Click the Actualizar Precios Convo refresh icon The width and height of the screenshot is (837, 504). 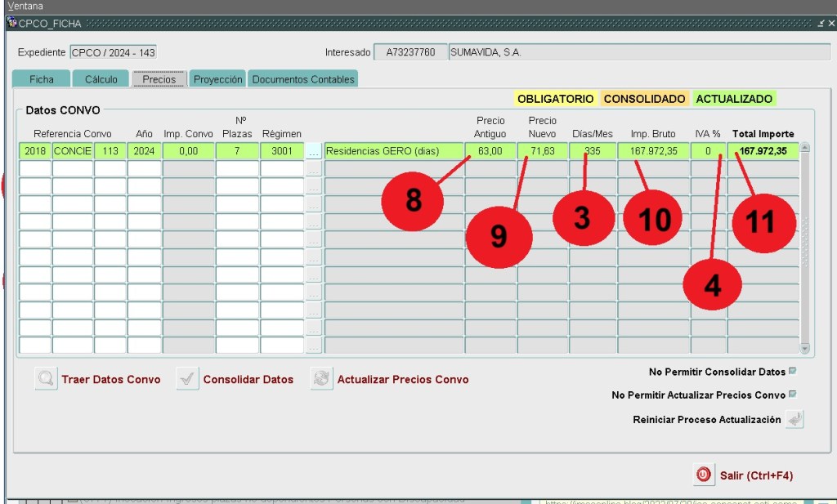tap(322, 379)
